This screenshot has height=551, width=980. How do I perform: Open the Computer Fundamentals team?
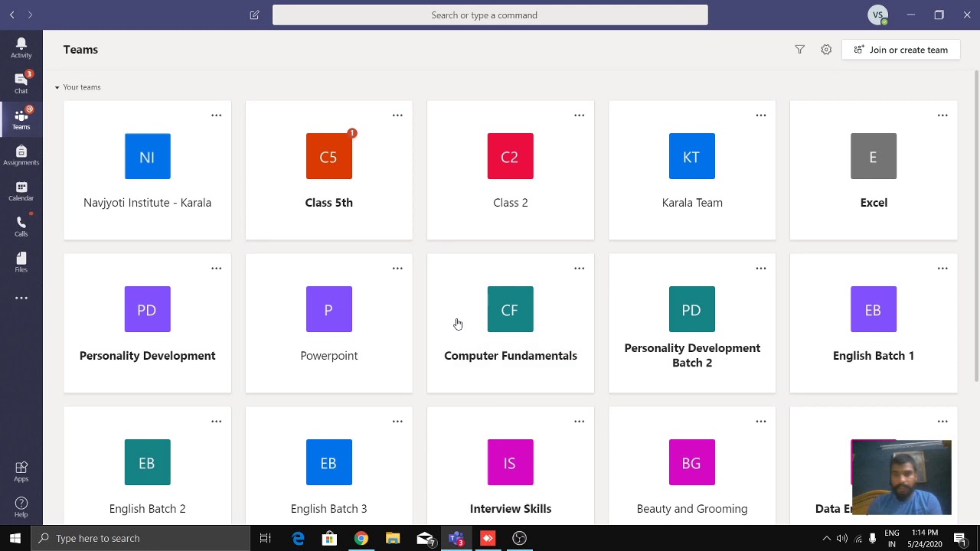(x=511, y=323)
